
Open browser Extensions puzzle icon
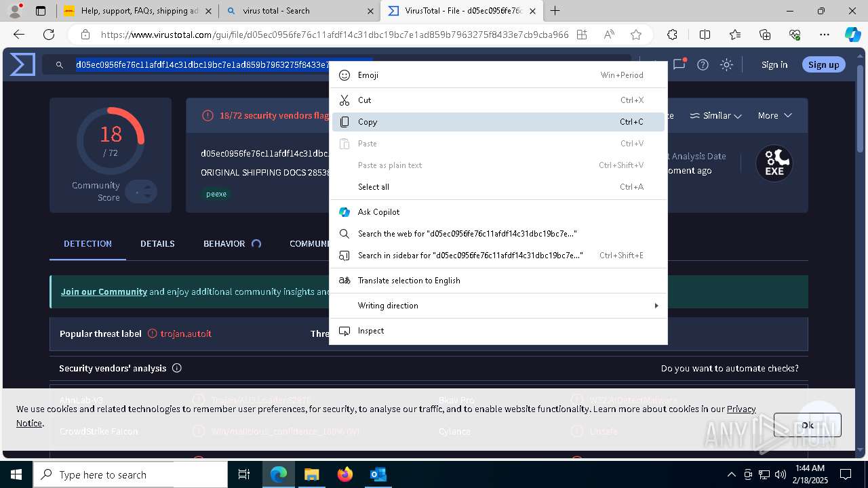(672, 35)
